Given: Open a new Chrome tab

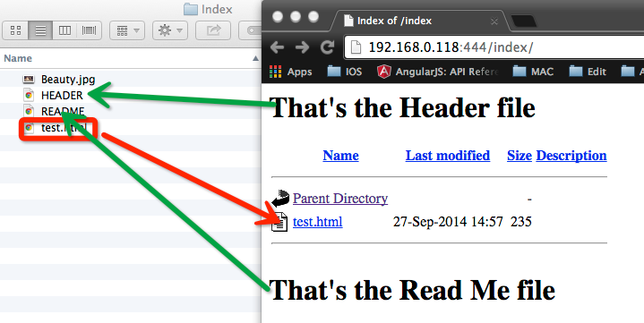Looking at the screenshot, I should (524, 21).
